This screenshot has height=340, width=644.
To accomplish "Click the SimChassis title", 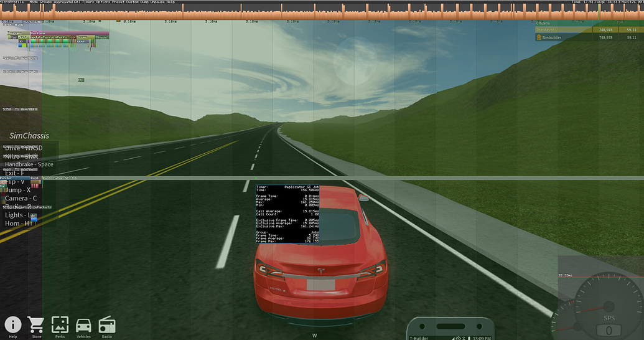I will pos(29,136).
